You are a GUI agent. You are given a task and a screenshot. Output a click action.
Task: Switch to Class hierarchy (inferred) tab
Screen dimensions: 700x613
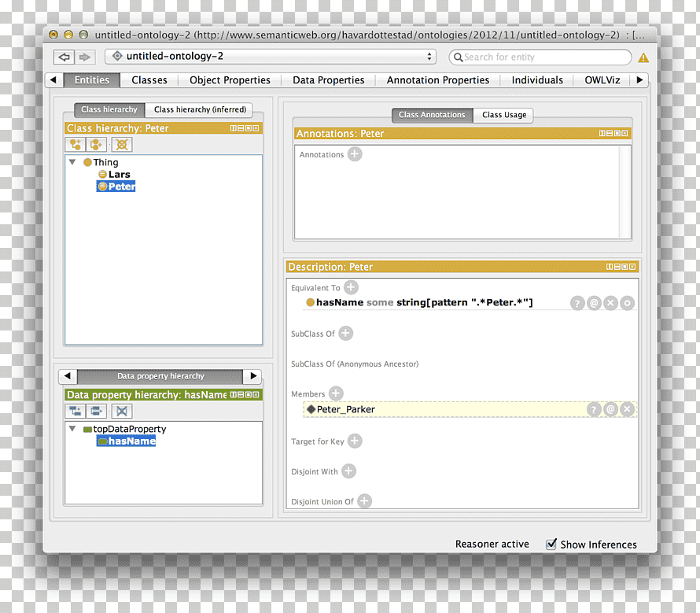click(x=200, y=109)
